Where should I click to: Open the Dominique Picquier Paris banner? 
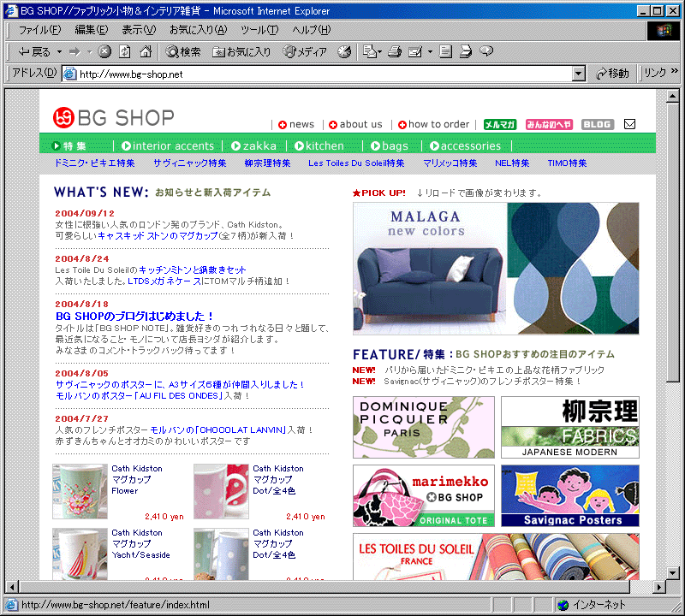tap(424, 427)
